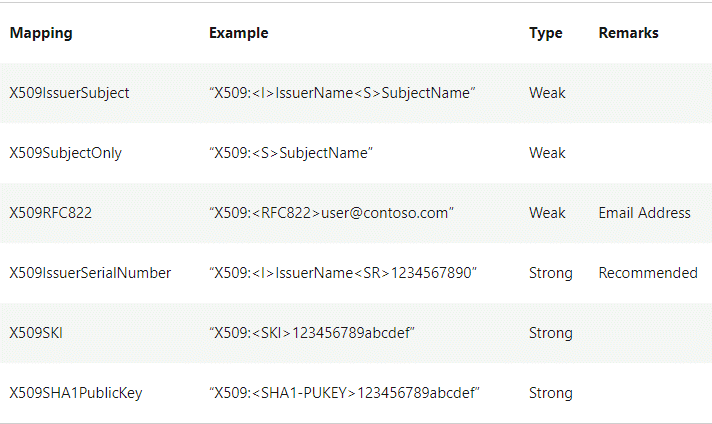The image size is (712, 424).
Task: Click the Remarks column header
Action: click(x=628, y=33)
